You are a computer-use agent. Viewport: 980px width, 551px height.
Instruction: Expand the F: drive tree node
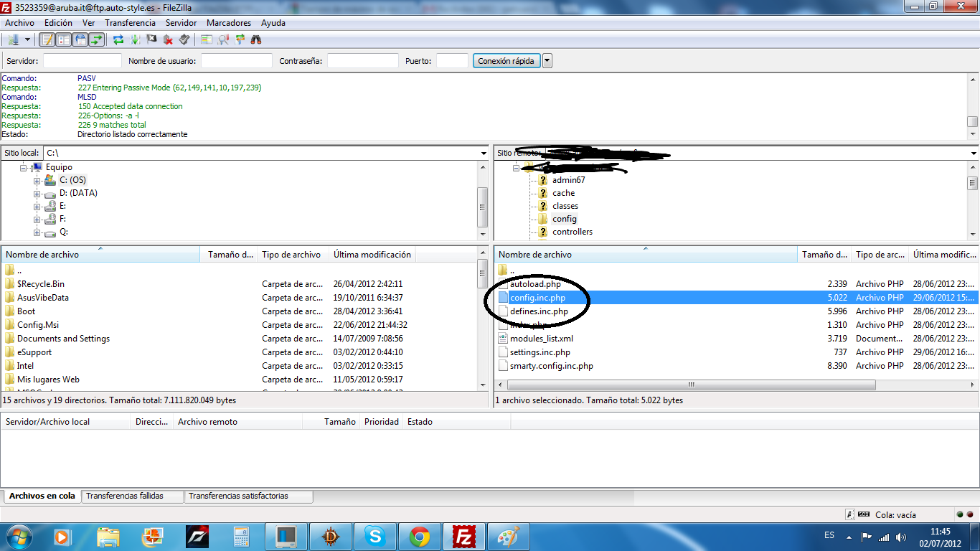37,219
